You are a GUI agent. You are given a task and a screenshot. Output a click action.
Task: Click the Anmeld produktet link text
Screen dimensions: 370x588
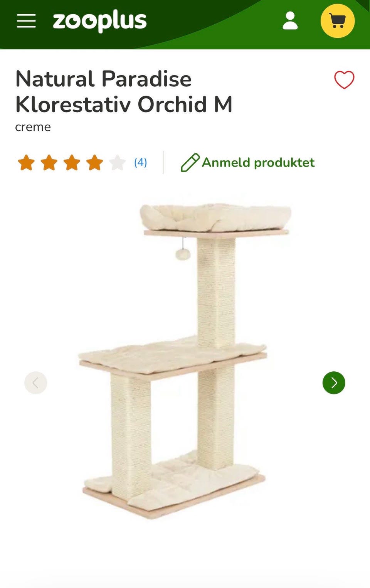tap(258, 162)
